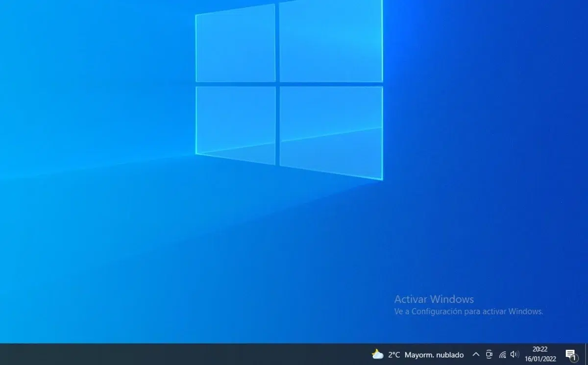The height and width of the screenshot is (365, 588).
Task: Open the weather widget showing 2°C
Action: tap(417, 354)
